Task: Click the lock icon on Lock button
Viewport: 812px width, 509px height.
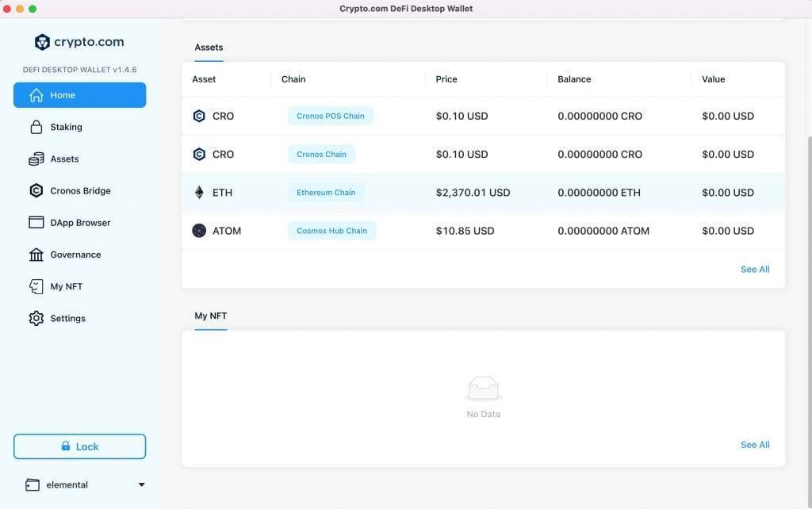Action: tap(66, 446)
